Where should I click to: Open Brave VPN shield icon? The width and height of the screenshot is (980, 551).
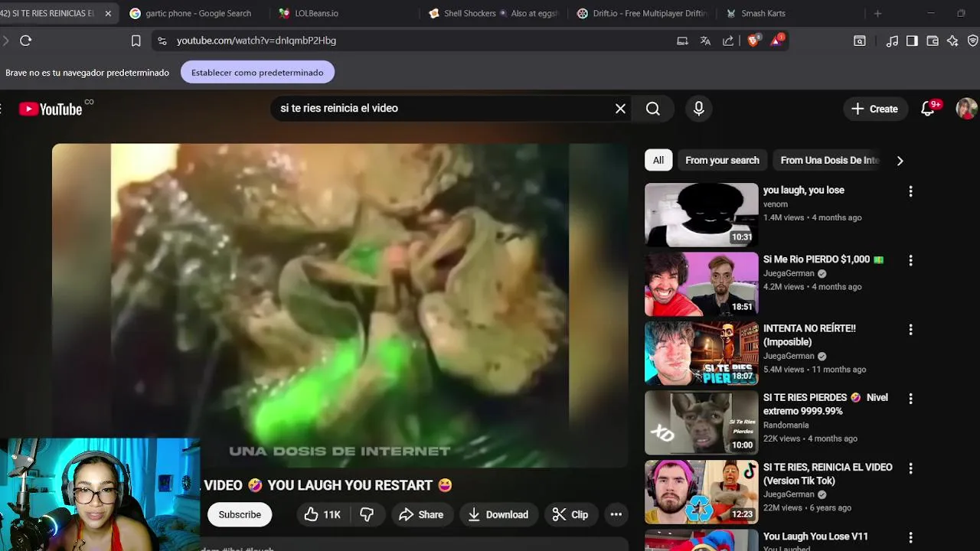973,41
